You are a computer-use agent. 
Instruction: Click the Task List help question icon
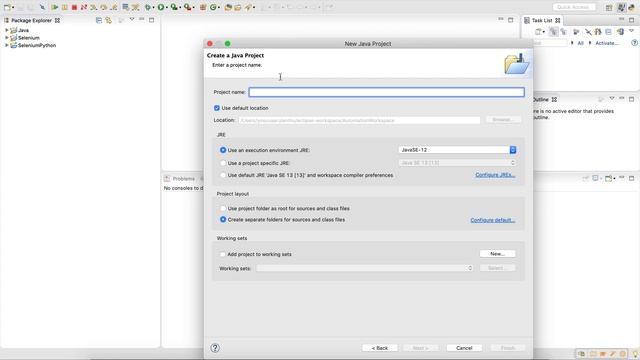tap(634, 43)
